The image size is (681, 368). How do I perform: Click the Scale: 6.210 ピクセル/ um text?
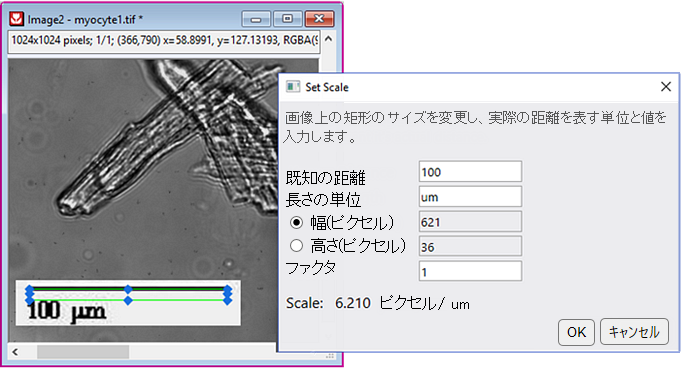tap(377, 303)
